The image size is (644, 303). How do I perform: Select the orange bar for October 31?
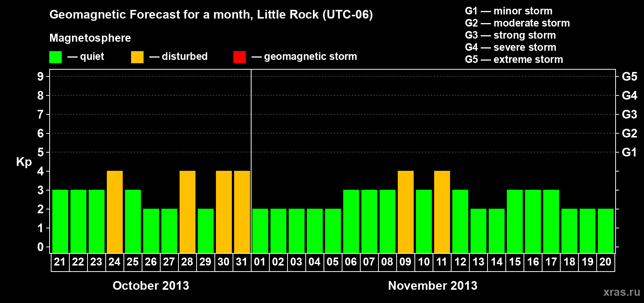(x=242, y=212)
